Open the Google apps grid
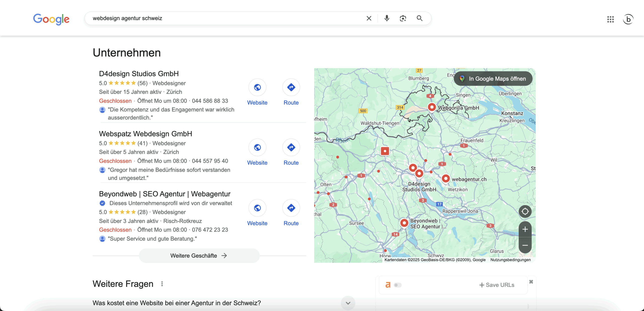The height and width of the screenshot is (311, 644). (x=611, y=19)
